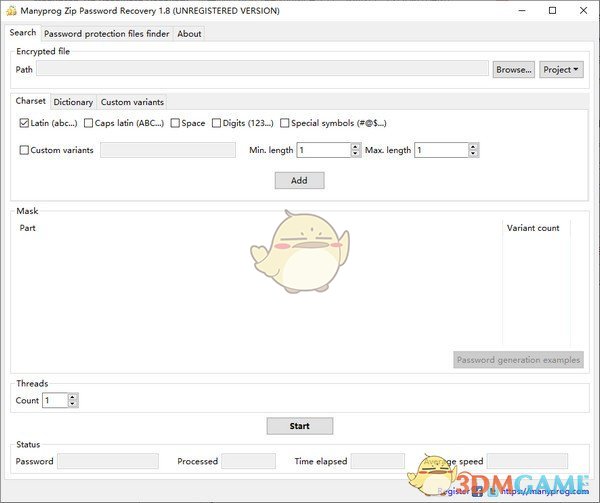
Task: Increase Max. length with up arrow
Action: click(x=473, y=147)
